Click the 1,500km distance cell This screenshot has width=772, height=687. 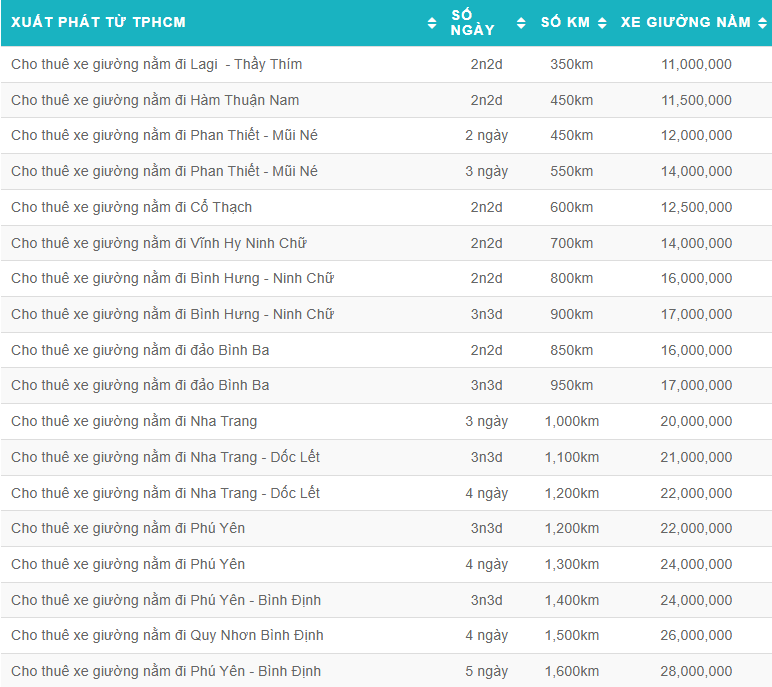[572, 635]
